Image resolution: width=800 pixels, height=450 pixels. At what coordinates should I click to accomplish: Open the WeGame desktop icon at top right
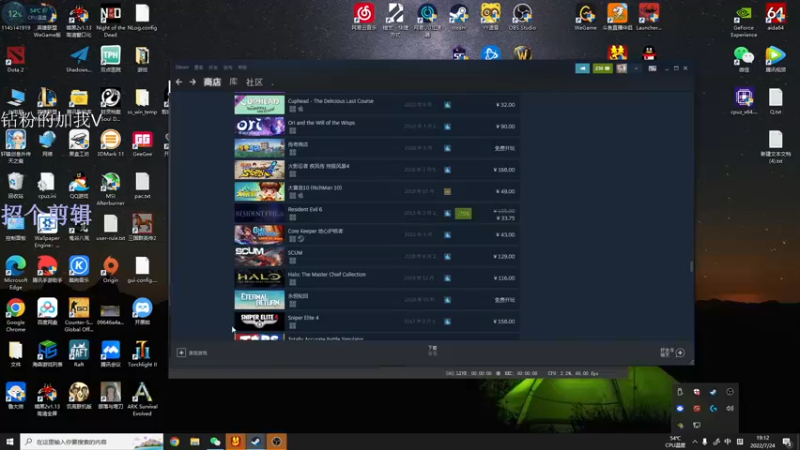tap(585, 17)
